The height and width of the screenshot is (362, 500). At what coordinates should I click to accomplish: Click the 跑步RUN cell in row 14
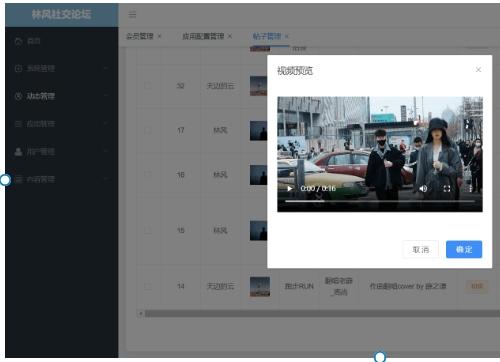[x=299, y=286]
